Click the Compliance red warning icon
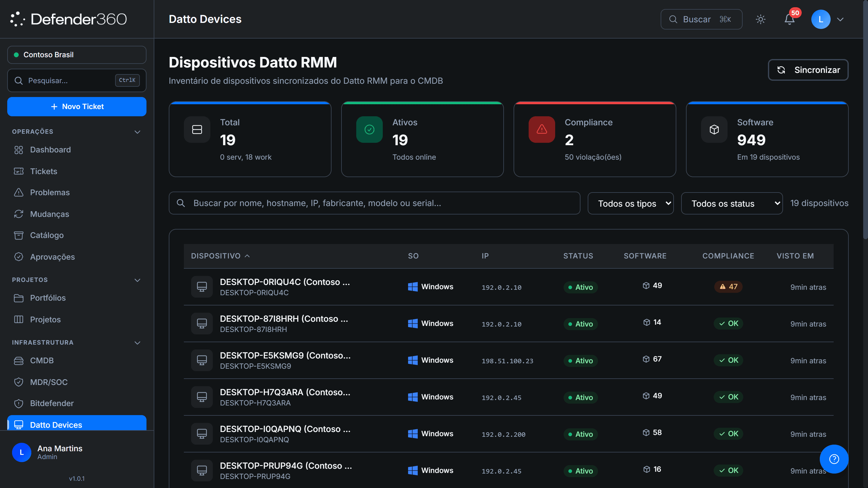This screenshot has height=488, width=868. (542, 129)
